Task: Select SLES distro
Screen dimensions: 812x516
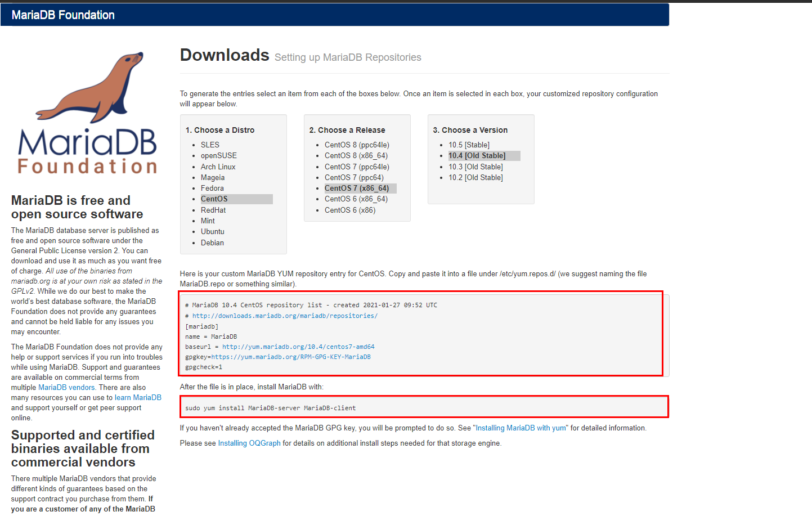Action: [x=210, y=145]
